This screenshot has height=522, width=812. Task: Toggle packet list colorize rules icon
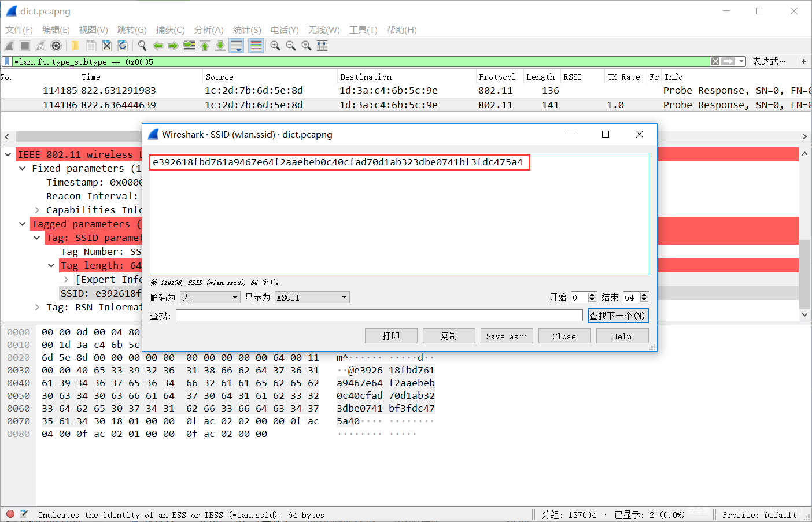pyautogui.click(x=256, y=46)
